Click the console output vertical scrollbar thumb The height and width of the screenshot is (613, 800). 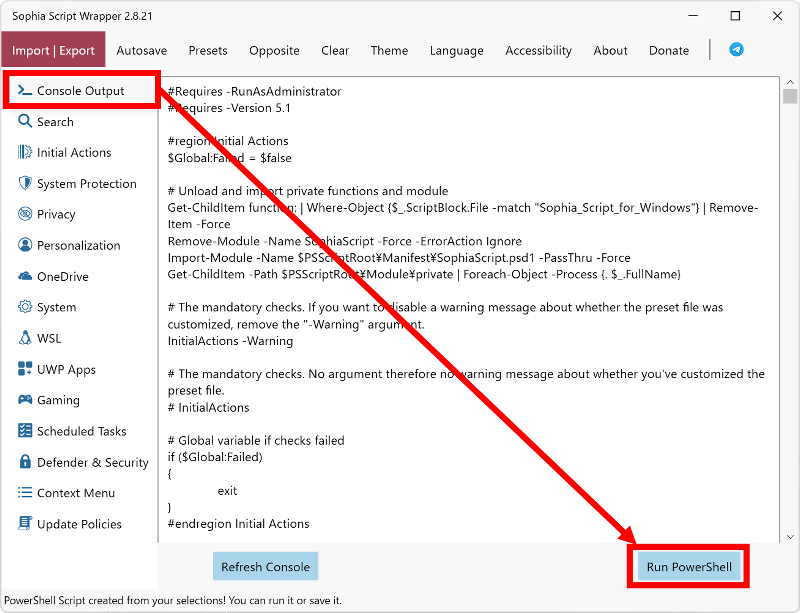click(789, 96)
